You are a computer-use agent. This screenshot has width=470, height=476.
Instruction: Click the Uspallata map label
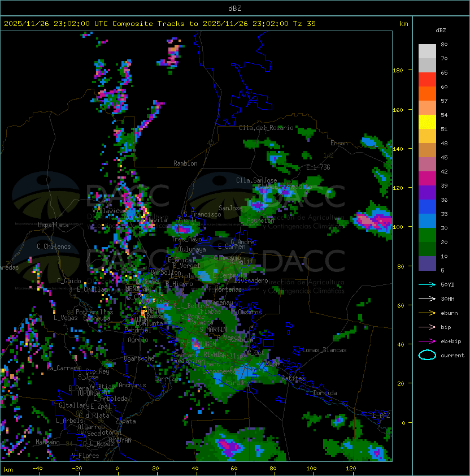54,225
